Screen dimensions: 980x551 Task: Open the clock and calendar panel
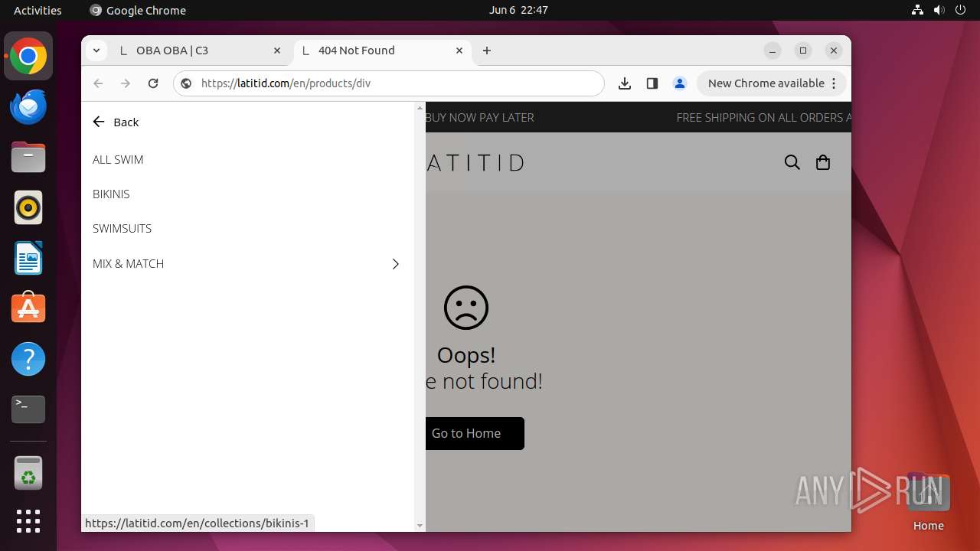tap(518, 10)
